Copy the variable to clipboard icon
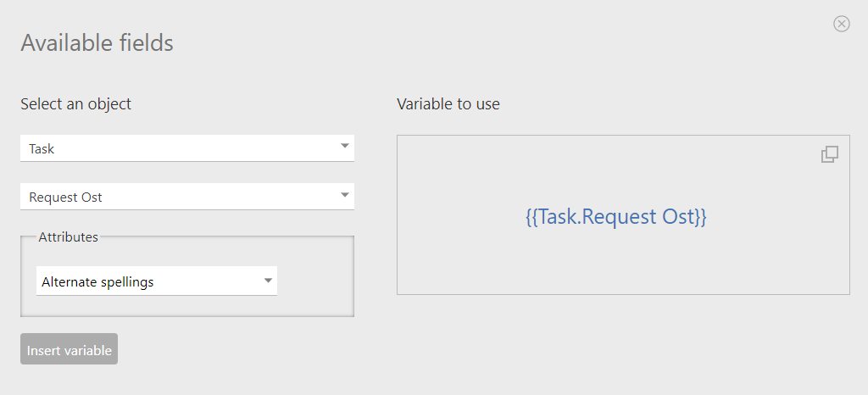868x395 pixels. click(x=829, y=154)
